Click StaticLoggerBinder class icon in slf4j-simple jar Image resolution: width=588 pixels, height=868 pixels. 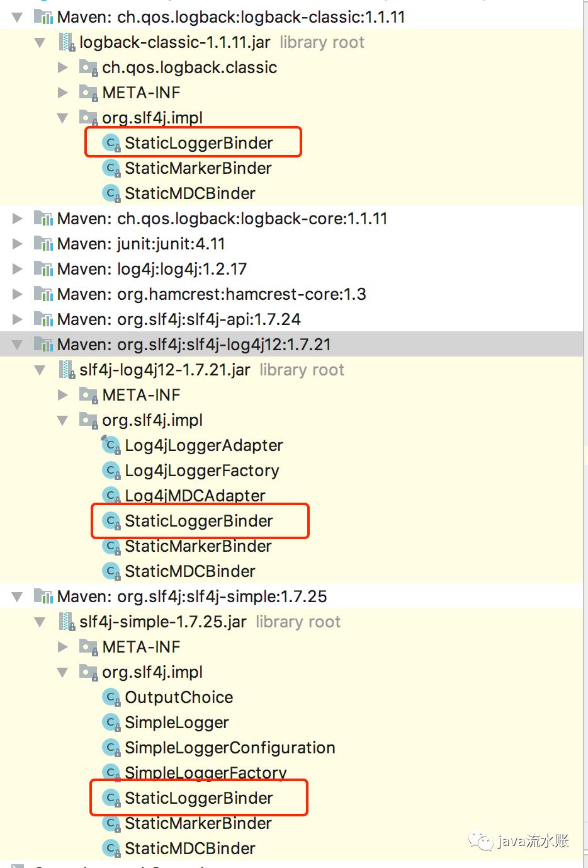click(111, 799)
